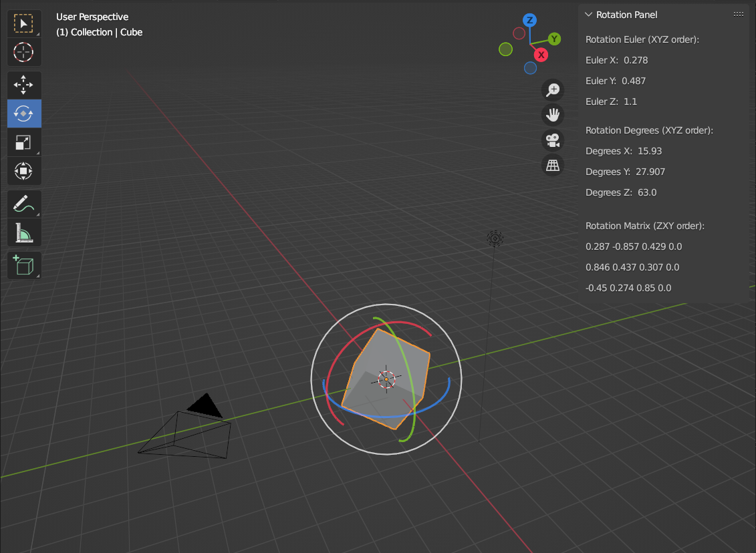The width and height of the screenshot is (756, 553).
Task: Click the selected Cube object
Action: (386, 379)
